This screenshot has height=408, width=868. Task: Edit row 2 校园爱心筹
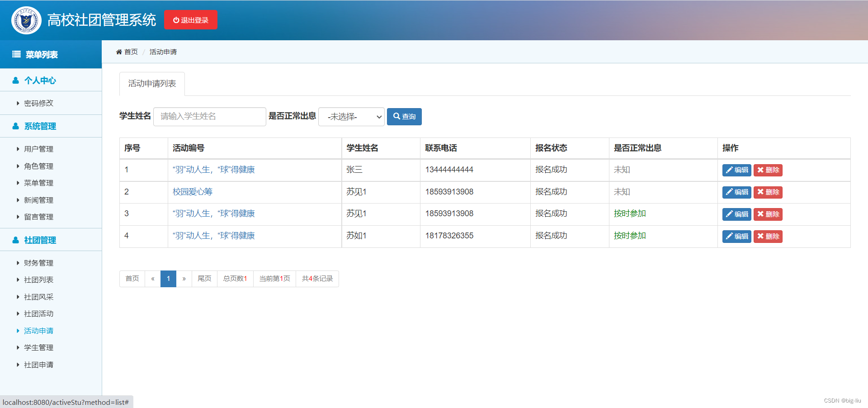tap(736, 192)
